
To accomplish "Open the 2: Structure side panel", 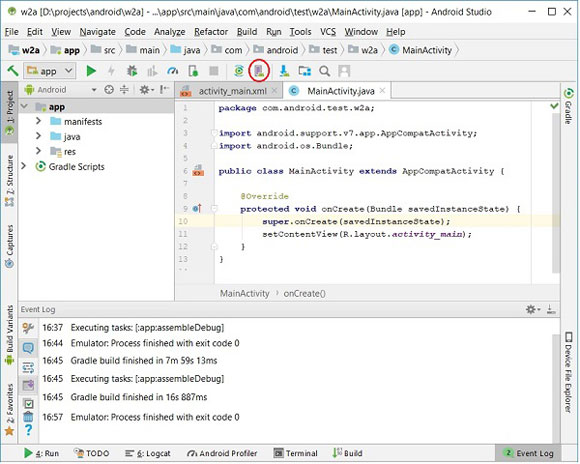I will tap(10, 181).
